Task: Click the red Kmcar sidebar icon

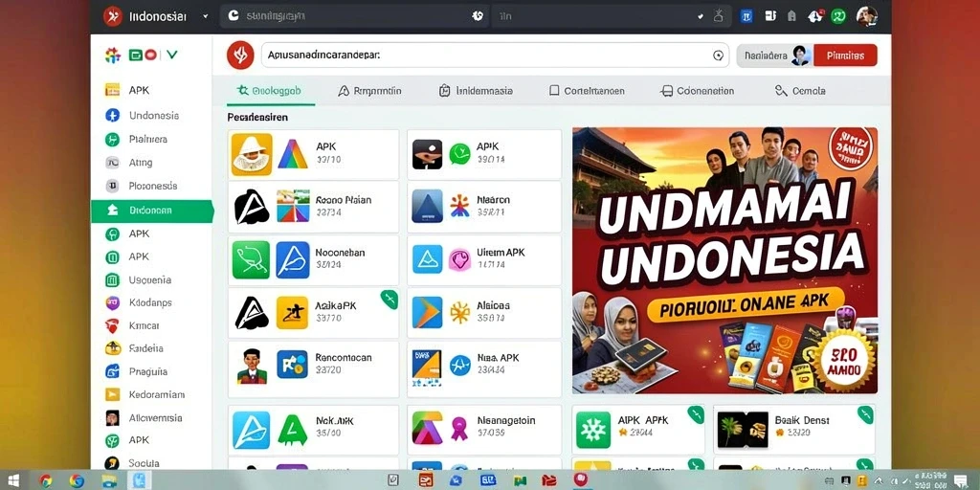Action: (112, 325)
